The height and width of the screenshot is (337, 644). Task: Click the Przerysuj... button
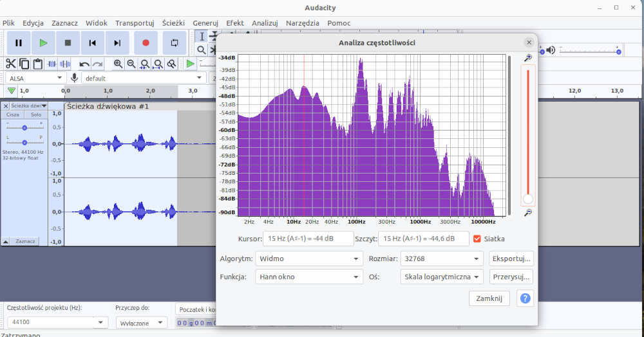click(511, 277)
